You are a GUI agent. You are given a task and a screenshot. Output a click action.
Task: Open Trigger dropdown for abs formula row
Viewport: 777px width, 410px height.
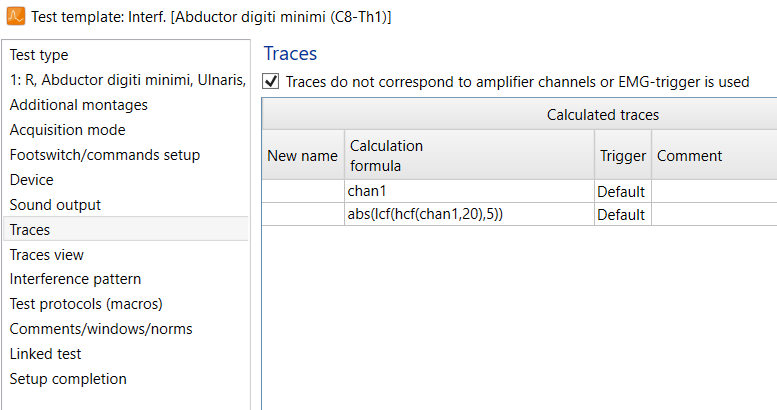click(x=623, y=214)
